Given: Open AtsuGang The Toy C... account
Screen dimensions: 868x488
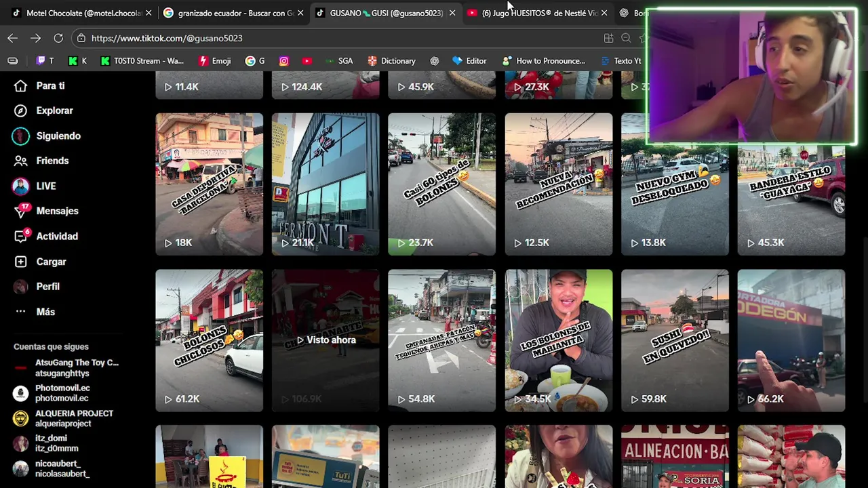Looking at the screenshot, I should tap(66, 368).
